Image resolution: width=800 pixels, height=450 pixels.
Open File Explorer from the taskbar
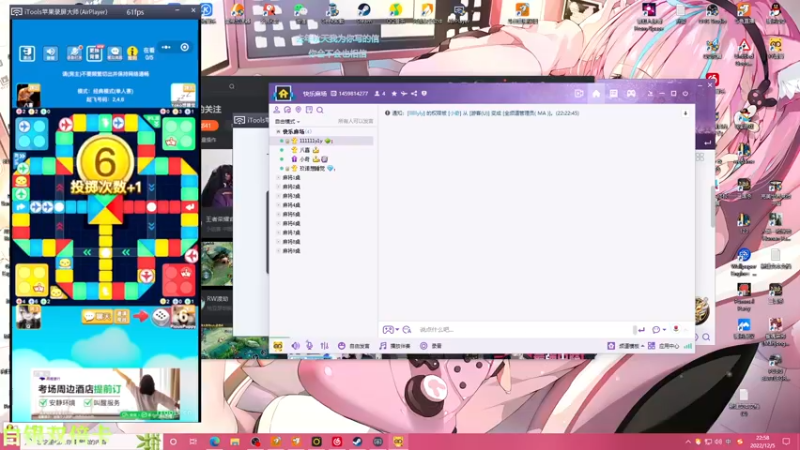(235, 441)
